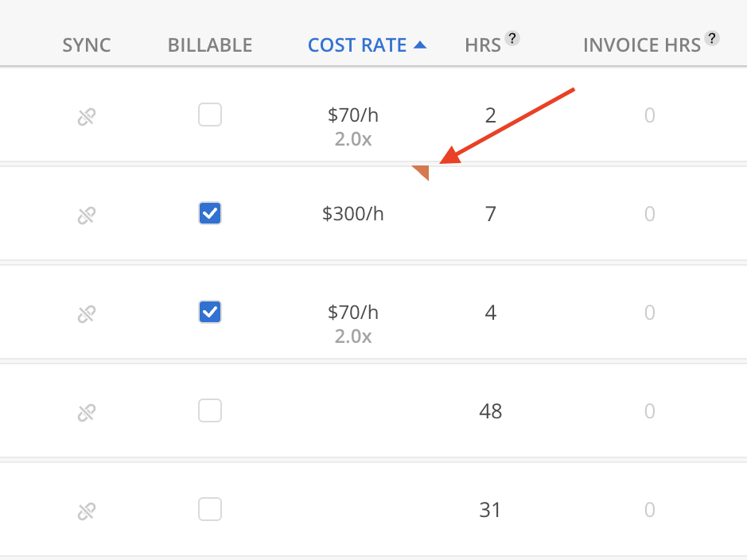This screenshot has width=747, height=560.
Task: Click help icon next to HRS header
Action: pos(513,38)
